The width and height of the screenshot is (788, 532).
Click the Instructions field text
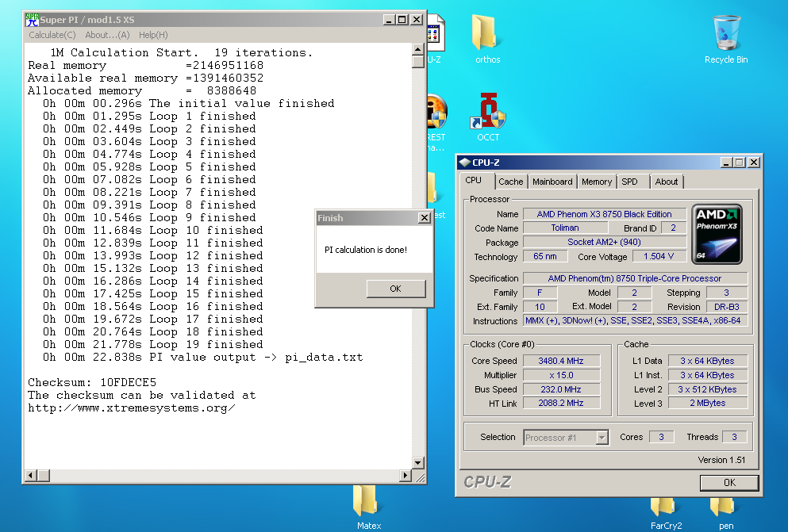click(635, 320)
